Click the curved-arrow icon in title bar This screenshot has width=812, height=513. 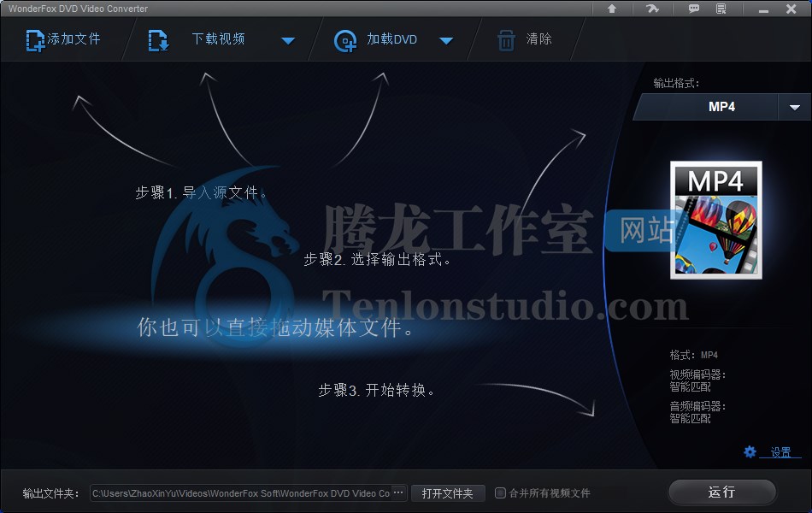[x=652, y=9]
